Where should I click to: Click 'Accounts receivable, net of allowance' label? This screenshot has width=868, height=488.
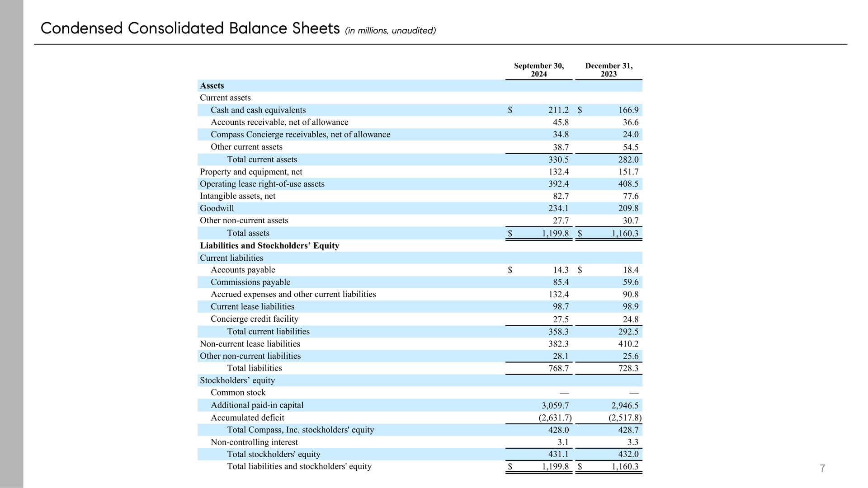[279, 122]
